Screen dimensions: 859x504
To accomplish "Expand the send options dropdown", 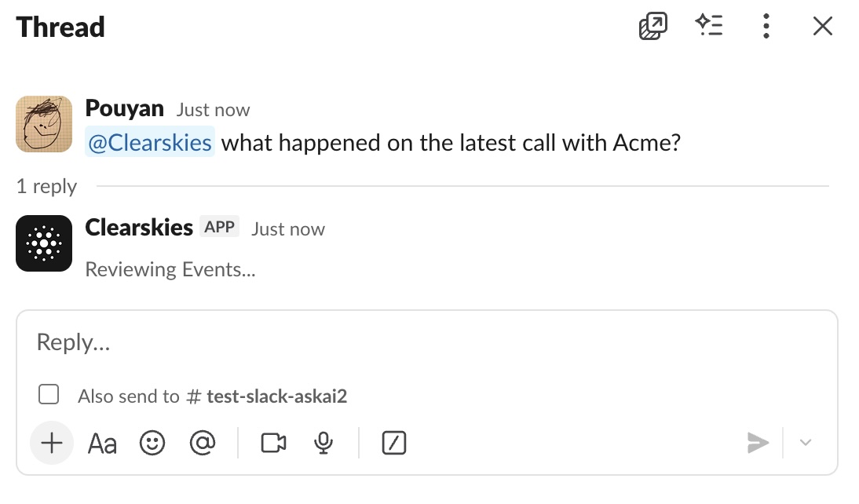I will pos(805,443).
